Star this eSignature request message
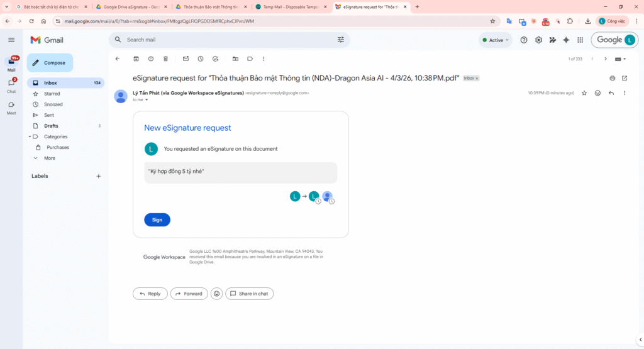The image size is (644, 349). coord(584,93)
